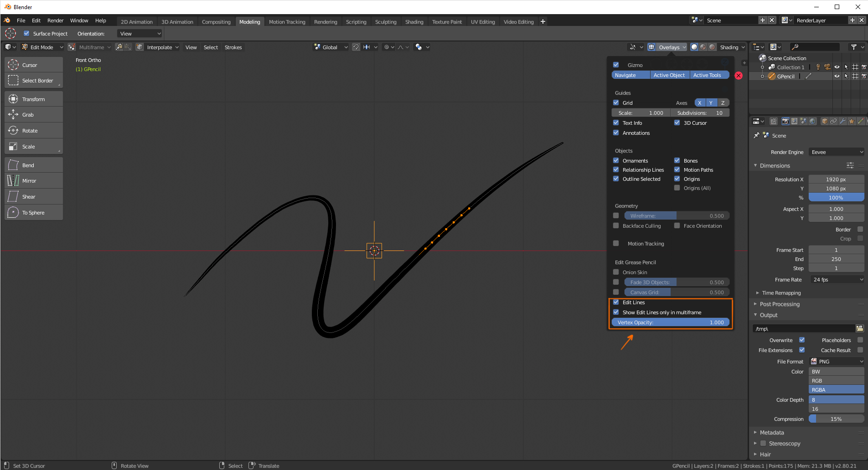Select the To Sphere tool
Viewport: 868px width, 470px height.
coord(34,213)
